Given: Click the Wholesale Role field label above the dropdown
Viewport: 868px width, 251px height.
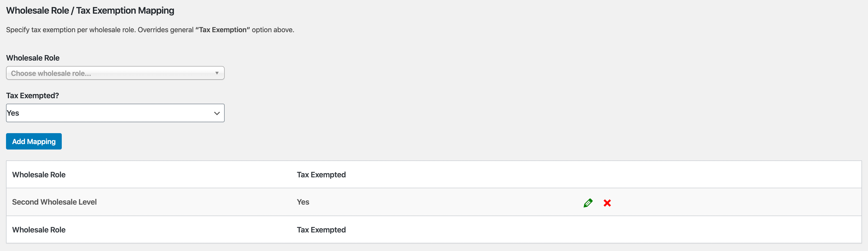Looking at the screenshot, I should tap(33, 58).
